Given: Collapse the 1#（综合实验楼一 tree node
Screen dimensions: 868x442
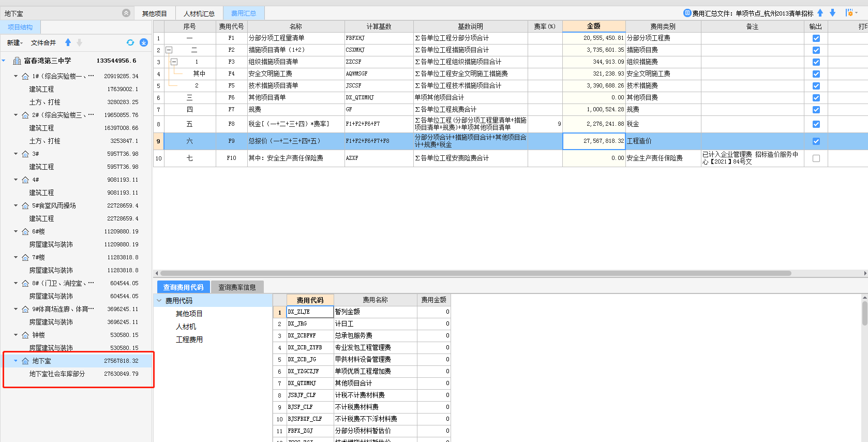Looking at the screenshot, I should pos(16,76).
